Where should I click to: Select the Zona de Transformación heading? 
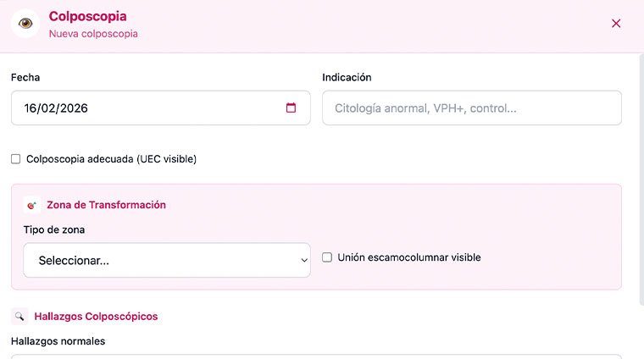tap(106, 205)
